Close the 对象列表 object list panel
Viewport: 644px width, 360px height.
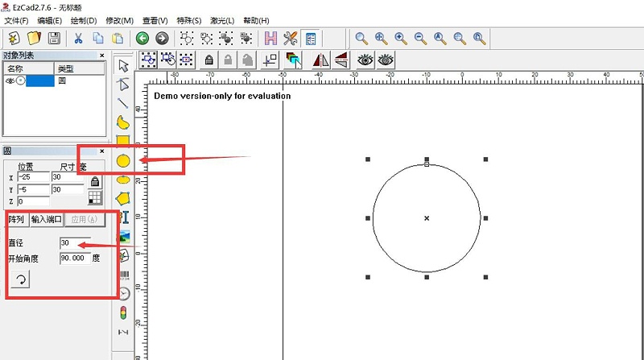point(102,56)
